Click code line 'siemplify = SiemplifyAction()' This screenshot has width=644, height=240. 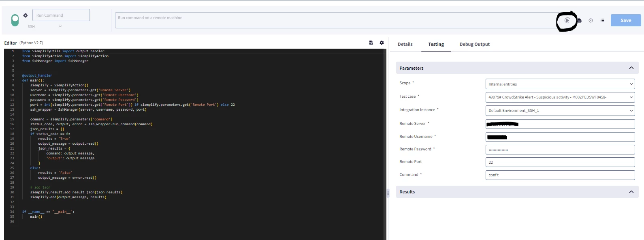point(59,85)
